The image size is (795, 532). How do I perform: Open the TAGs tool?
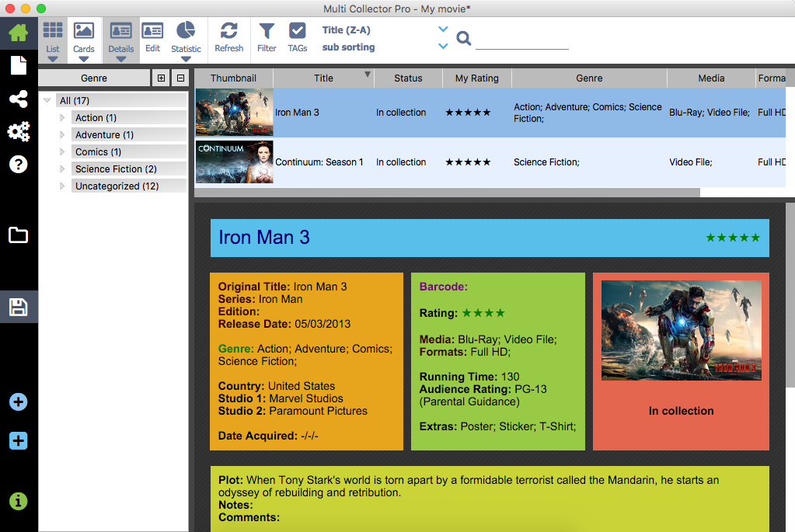[x=297, y=37]
